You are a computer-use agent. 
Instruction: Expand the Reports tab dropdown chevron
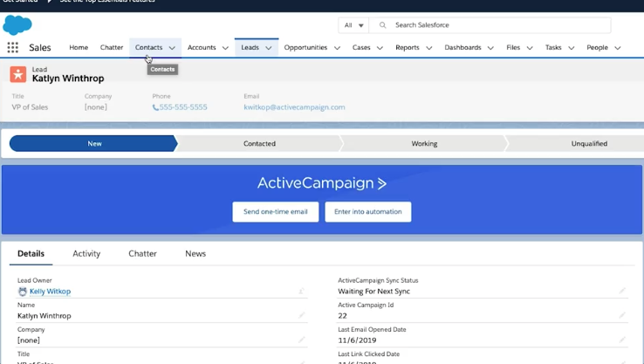(x=429, y=48)
